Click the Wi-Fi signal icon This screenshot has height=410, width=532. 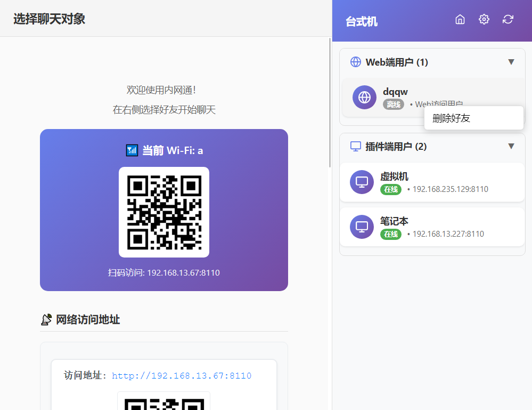132,150
